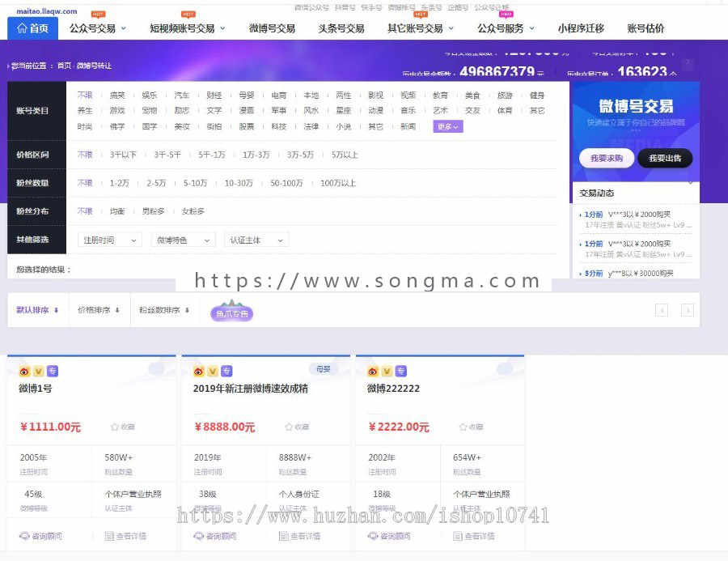Screen dimensions: 728x561
Task: Click the 我要求购 button
Action: pyautogui.click(x=607, y=159)
